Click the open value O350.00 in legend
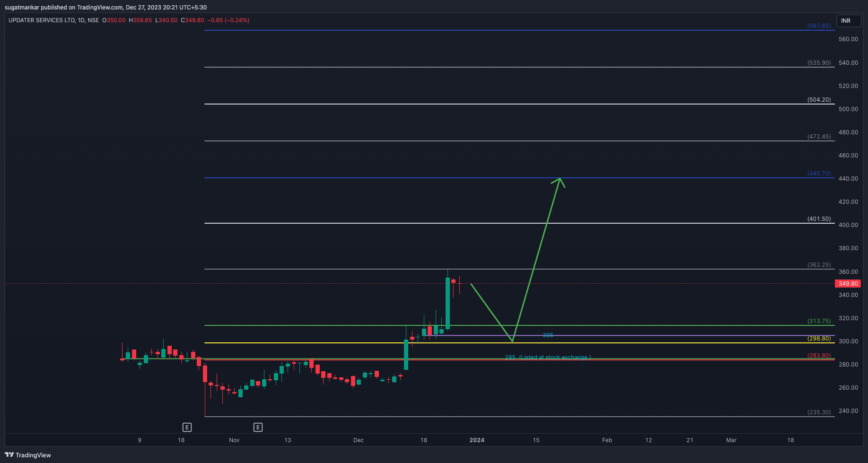 [x=114, y=20]
